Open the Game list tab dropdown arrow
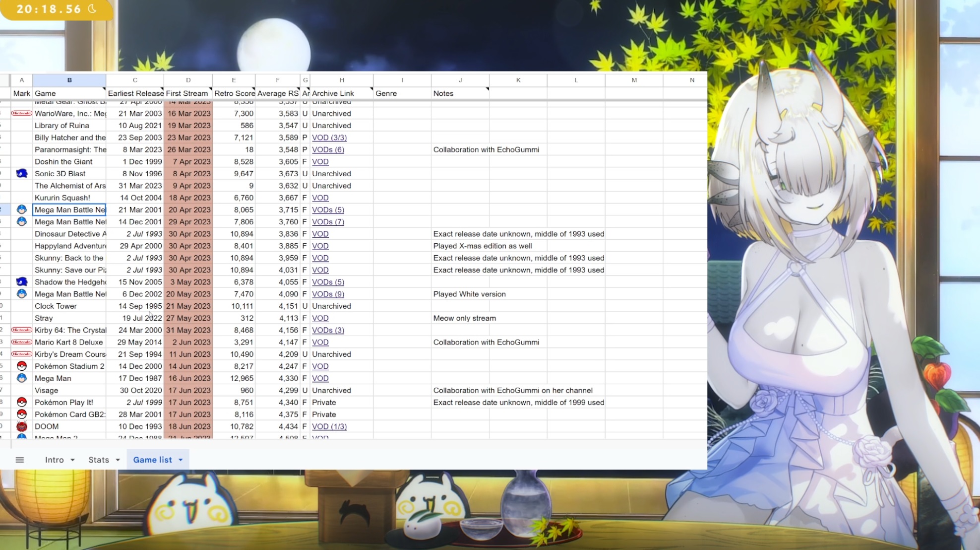This screenshot has height=550, width=980. click(181, 460)
